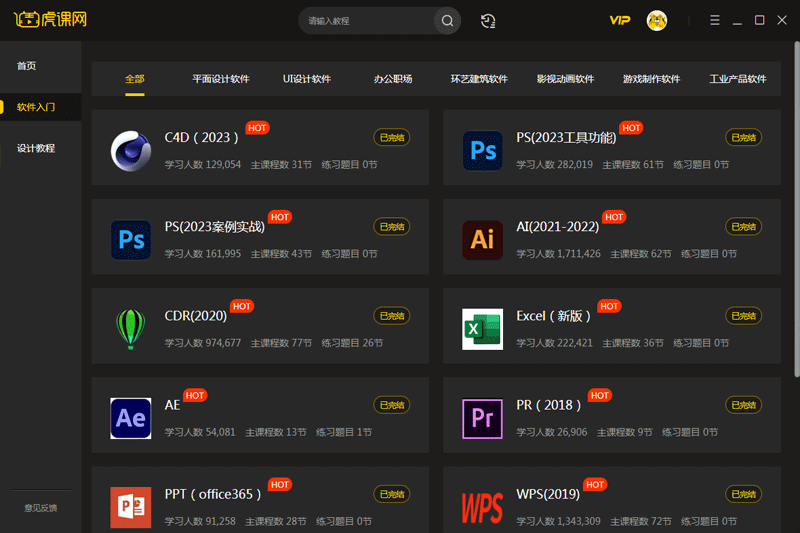This screenshot has height=533, width=800.
Task: Click 学习人数 1,711,426 text
Action: coord(559,254)
